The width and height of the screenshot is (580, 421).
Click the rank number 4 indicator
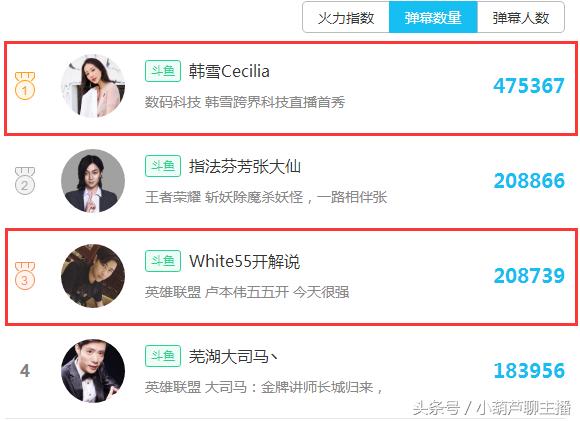[x=25, y=371]
